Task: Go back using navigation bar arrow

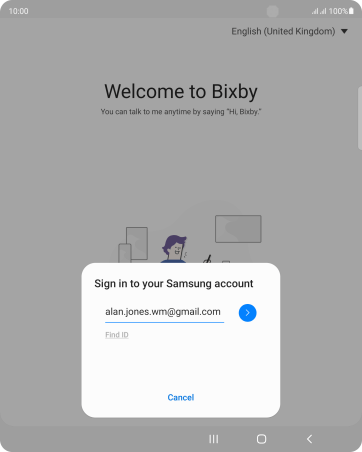Action: click(x=310, y=439)
